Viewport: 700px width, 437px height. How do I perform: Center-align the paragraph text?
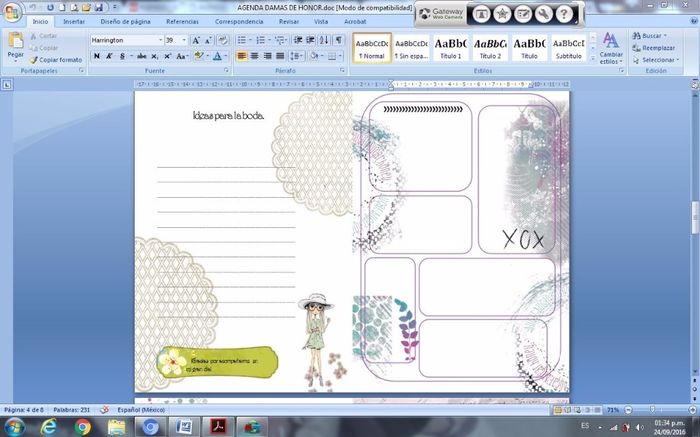tap(254, 56)
